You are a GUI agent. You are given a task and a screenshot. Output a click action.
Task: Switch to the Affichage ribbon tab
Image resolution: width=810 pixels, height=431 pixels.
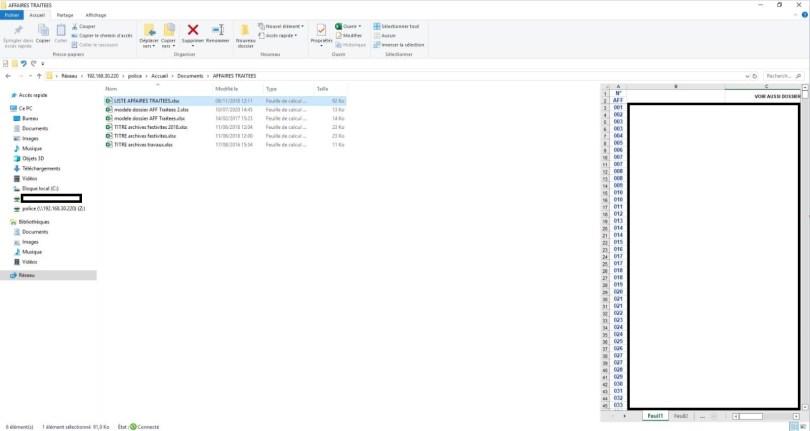click(96, 15)
